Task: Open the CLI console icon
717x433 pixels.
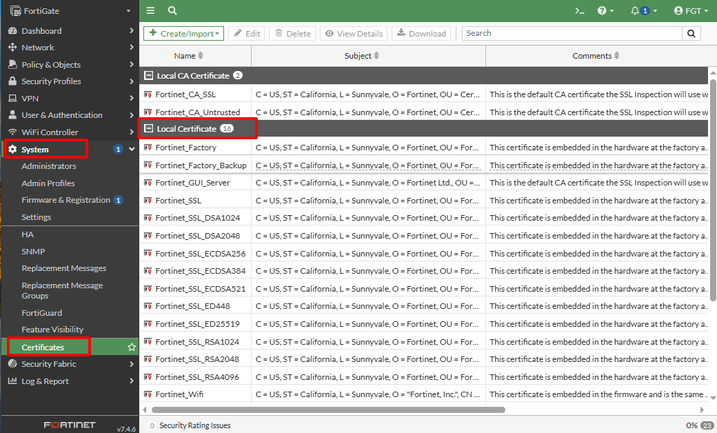Action: (578, 10)
